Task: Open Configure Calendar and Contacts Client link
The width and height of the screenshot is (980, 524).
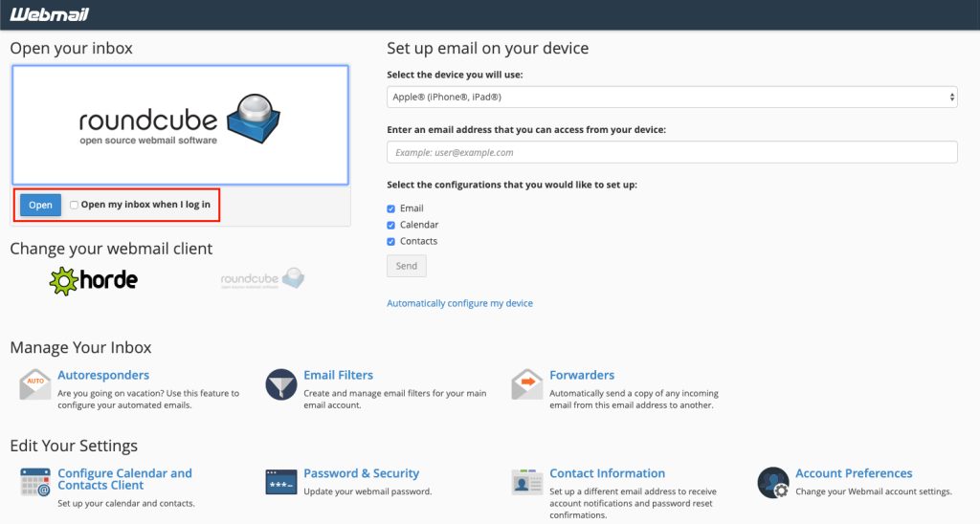Action: (125, 479)
